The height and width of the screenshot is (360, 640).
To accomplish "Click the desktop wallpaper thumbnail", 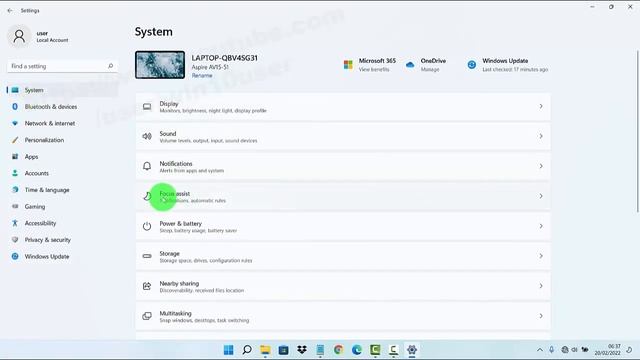I will tap(160, 65).
